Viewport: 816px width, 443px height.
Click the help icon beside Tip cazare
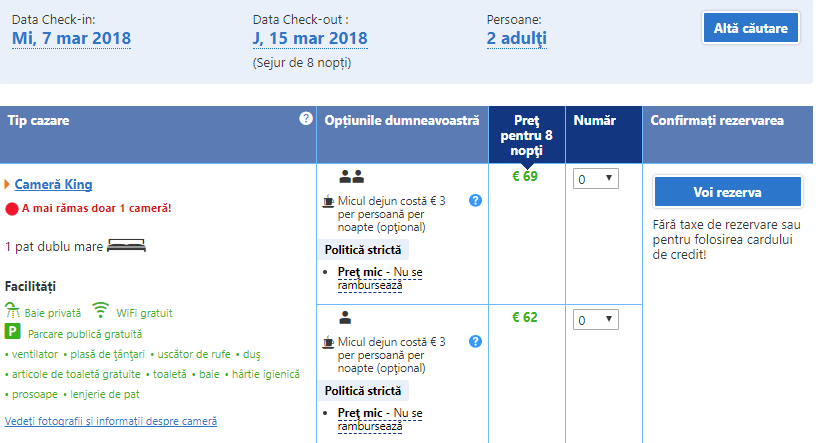tap(306, 119)
